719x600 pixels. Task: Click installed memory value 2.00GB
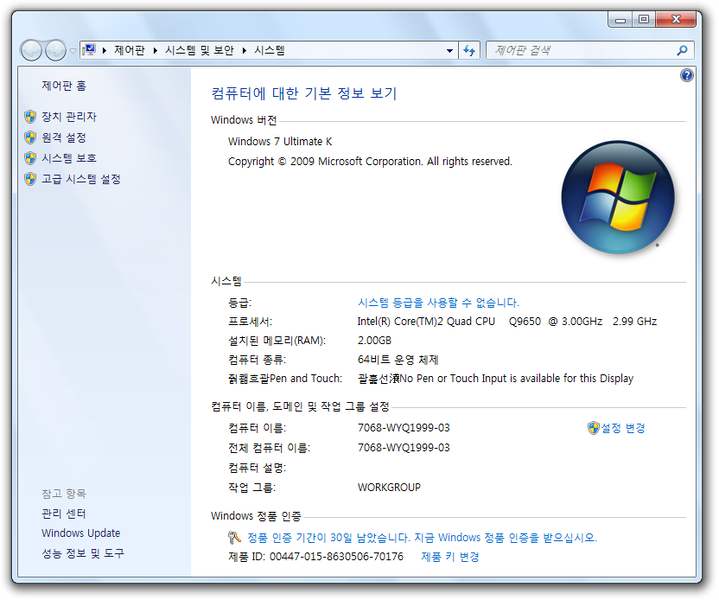point(374,340)
